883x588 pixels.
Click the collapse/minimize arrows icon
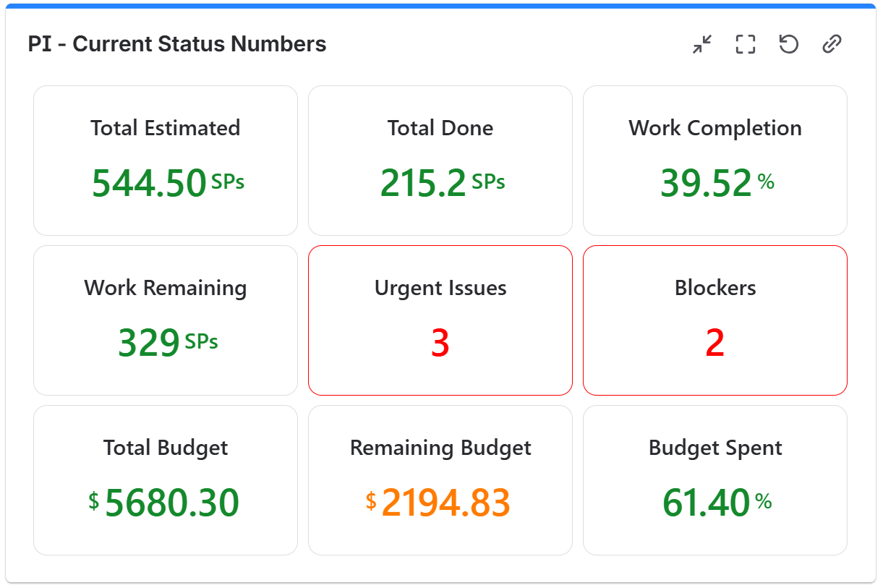pos(701,44)
